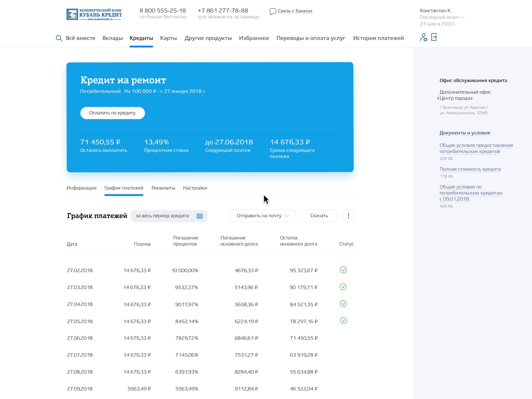The width and height of the screenshot is (532, 399).
Task: Open the 'Избранное' section
Action: click(x=254, y=38)
